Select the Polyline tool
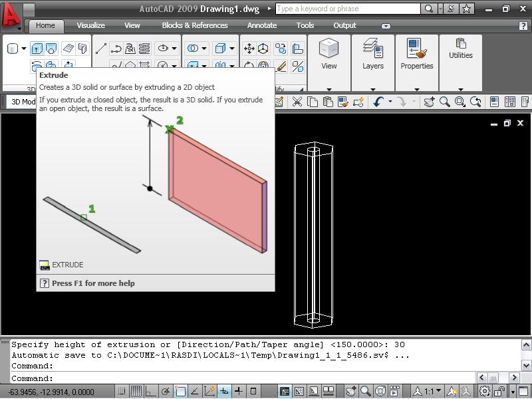Image resolution: width=532 pixels, height=399 pixels. (116, 49)
